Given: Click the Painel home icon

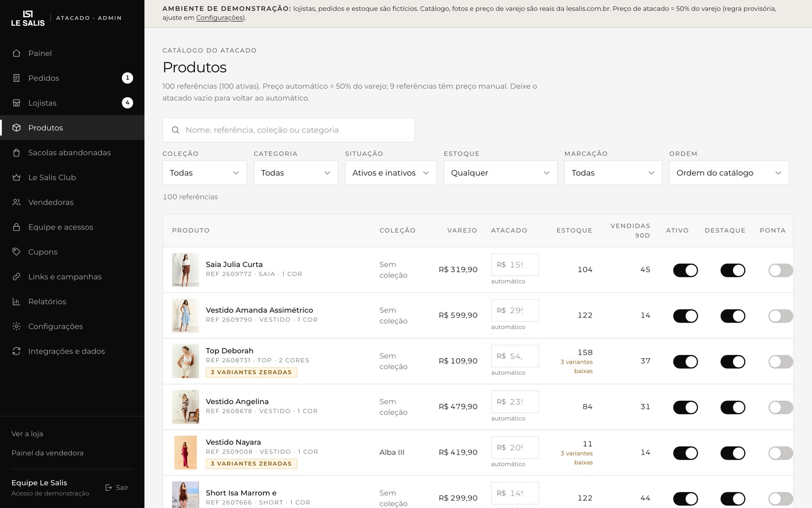Looking at the screenshot, I should point(16,53).
